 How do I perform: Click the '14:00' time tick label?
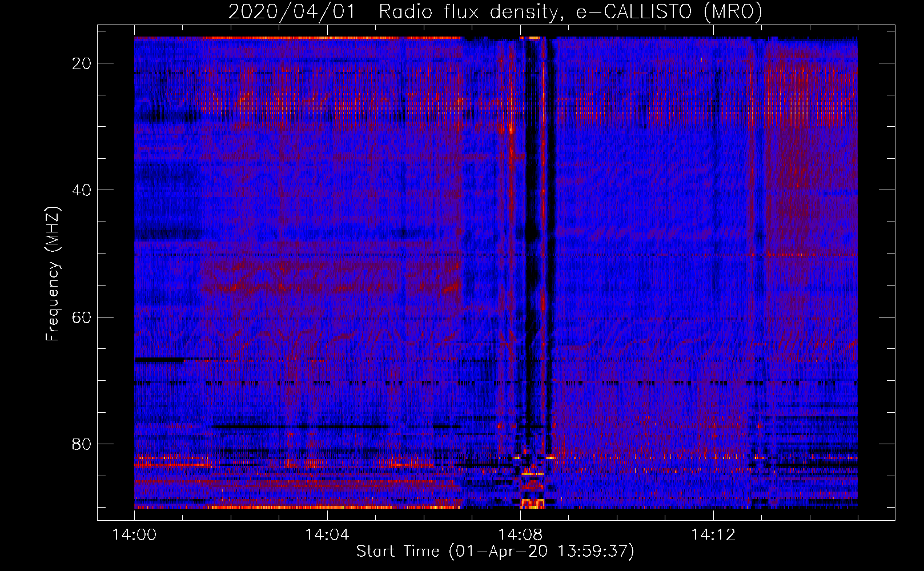click(x=134, y=535)
